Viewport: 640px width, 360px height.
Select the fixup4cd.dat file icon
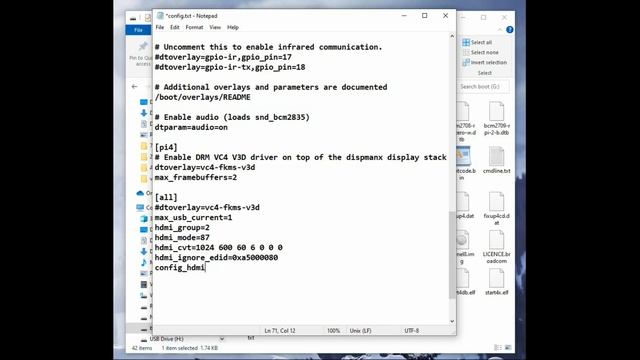[496, 209]
